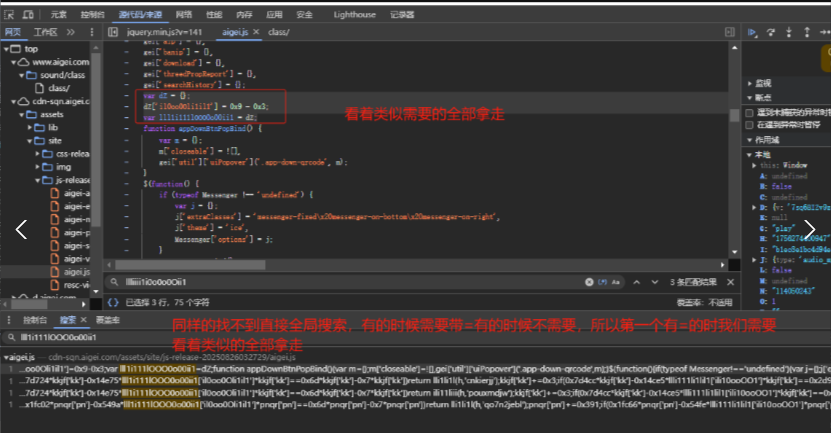Expand the img folder
This screenshot has height=433, width=831.
38,167
